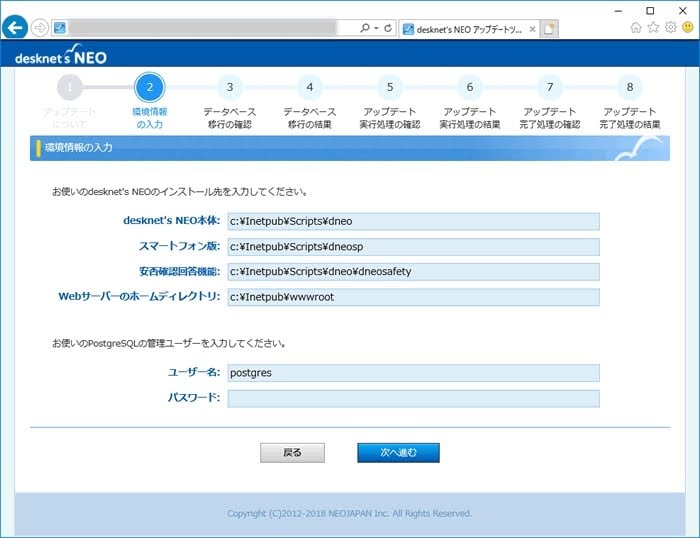Open a new browser tab
Image resolution: width=700 pixels, height=538 pixels.
549,29
